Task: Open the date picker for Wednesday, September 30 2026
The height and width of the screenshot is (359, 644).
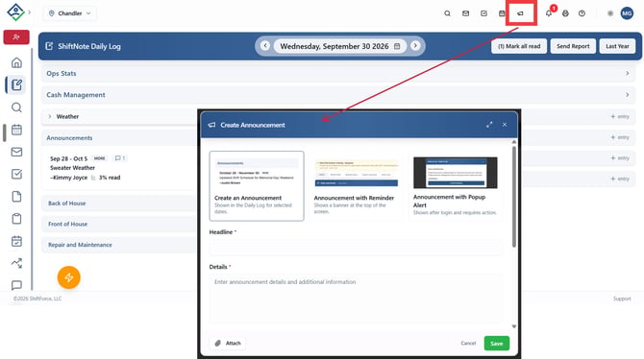Action: (x=339, y=46)
